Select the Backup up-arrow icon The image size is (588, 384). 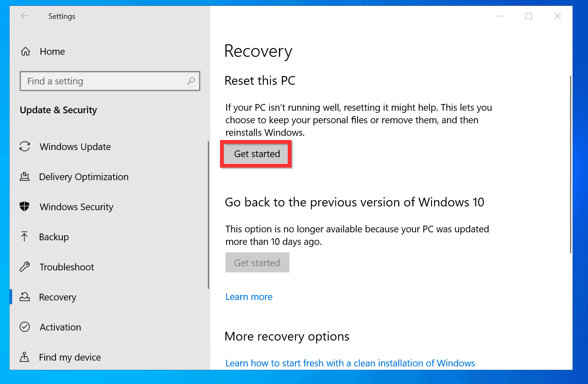coord(25,237)
